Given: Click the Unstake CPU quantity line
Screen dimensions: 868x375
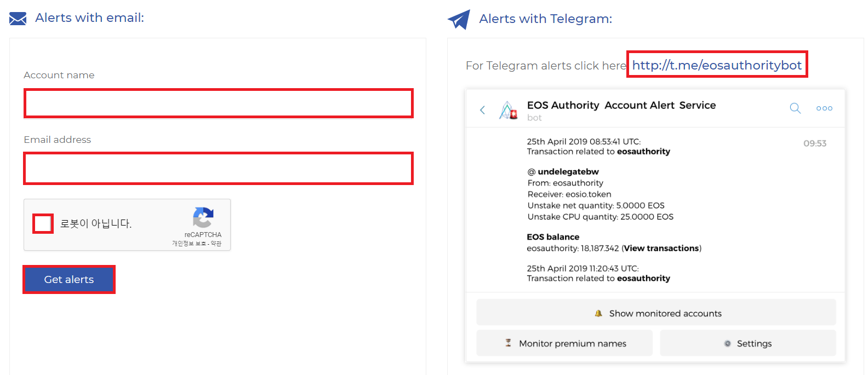Looking at the screenshot, I should 601,217.
